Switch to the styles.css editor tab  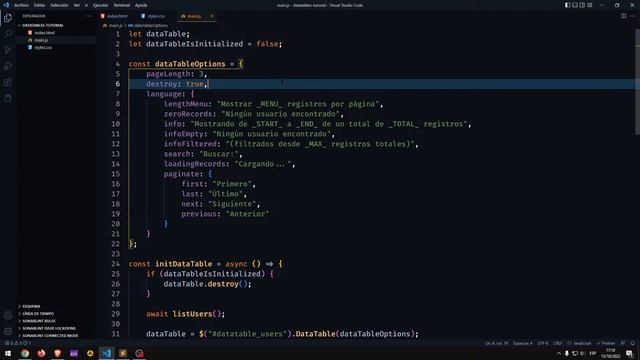(153, 16)
